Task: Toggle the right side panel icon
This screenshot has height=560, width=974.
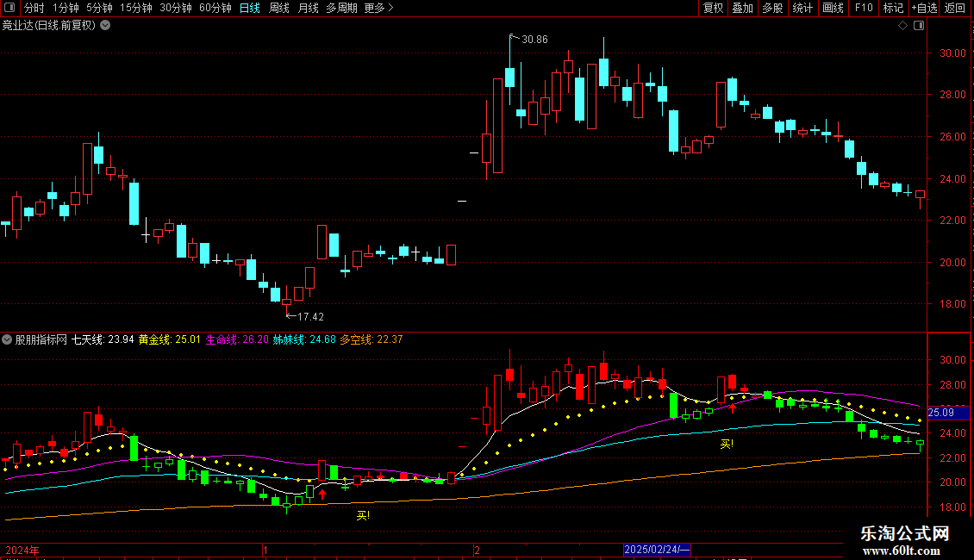Action: tap(919, 26)
